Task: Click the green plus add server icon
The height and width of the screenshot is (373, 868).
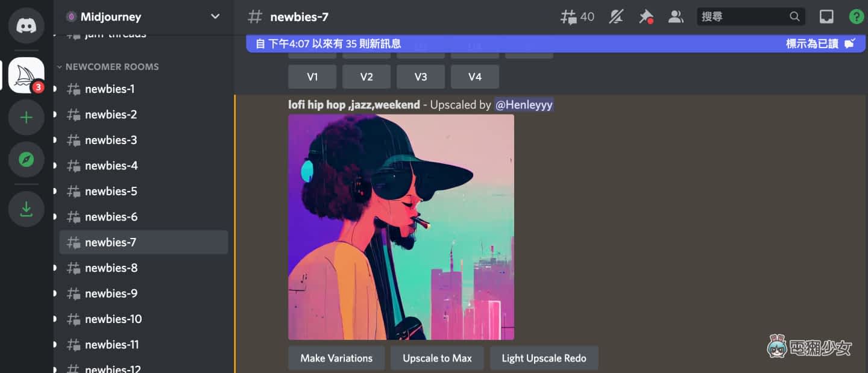Action: (26, 117)
